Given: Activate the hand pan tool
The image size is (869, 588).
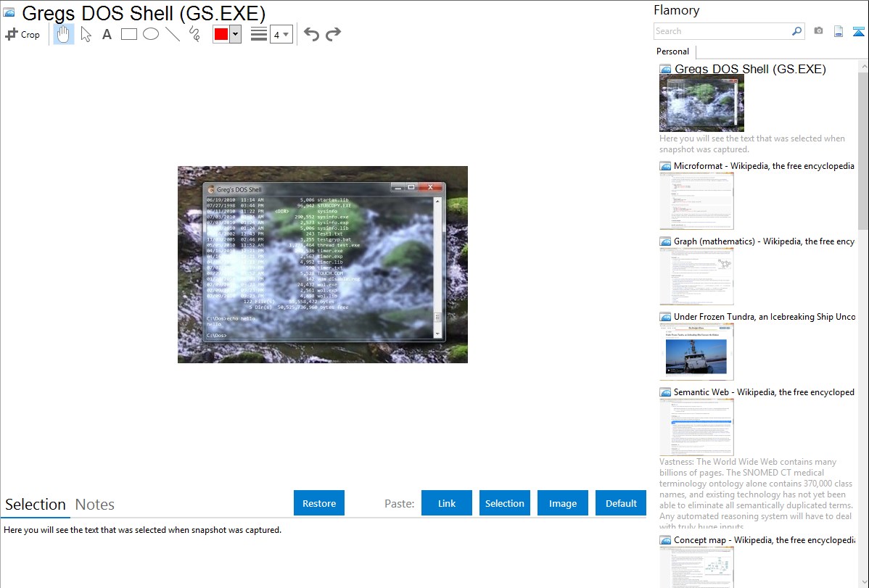Looking at the screenshot, I should 64,34.
